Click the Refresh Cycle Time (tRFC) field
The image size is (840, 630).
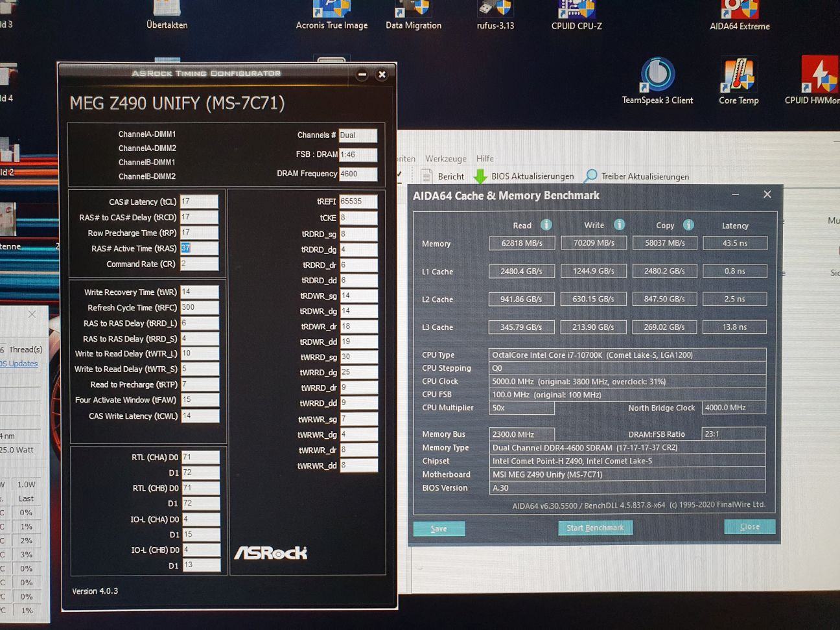point(200,307)
